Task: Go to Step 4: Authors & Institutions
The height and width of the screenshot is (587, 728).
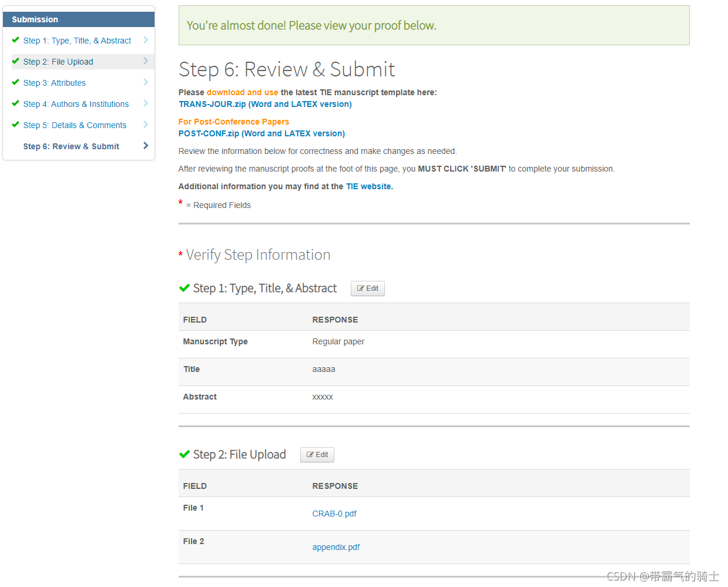Action: [76, 104]
